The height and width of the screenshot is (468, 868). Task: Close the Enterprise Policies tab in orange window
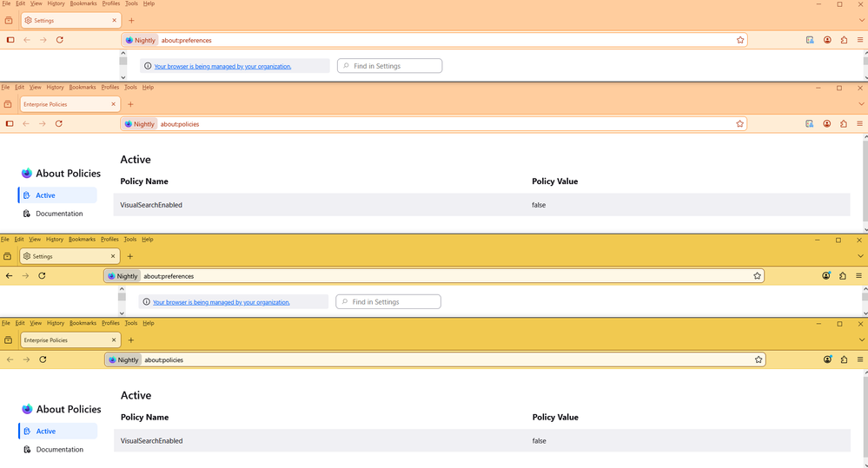tap(113, 104)
